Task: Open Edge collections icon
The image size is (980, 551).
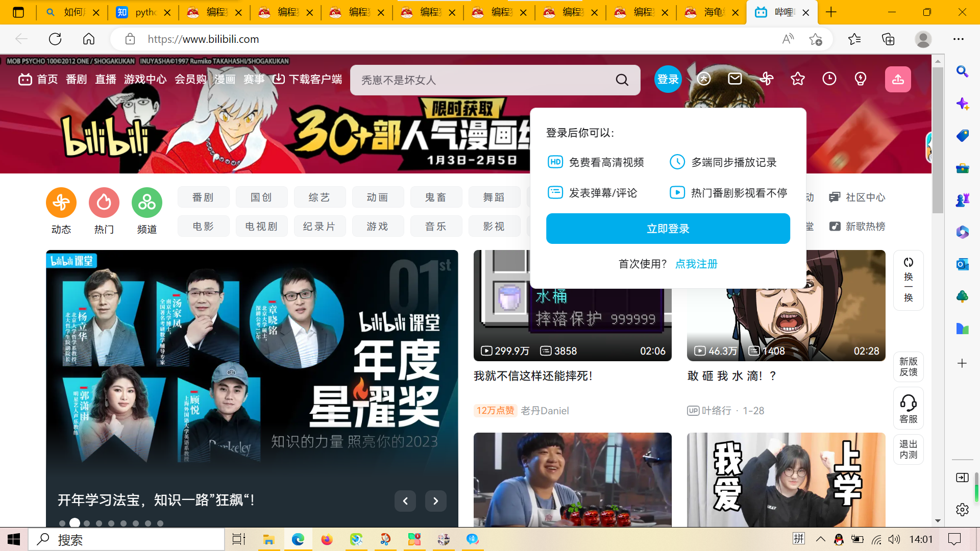Action: coord(888,39)
